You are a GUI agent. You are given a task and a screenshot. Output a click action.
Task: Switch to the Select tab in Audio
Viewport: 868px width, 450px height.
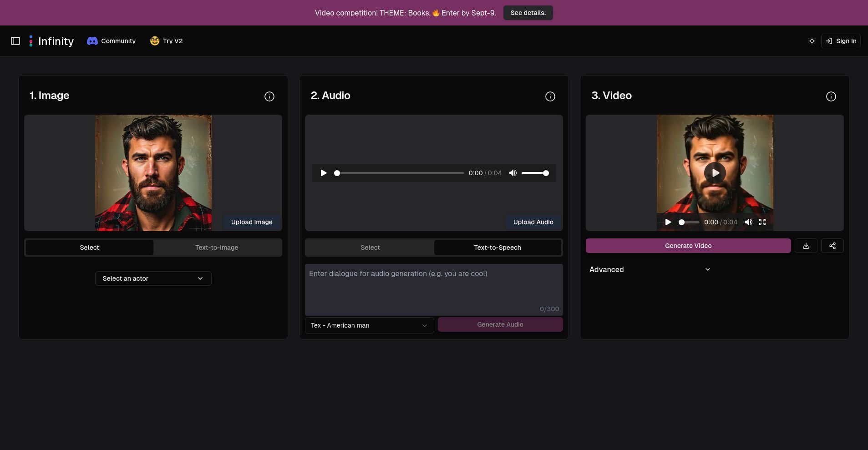coord(370,247)
